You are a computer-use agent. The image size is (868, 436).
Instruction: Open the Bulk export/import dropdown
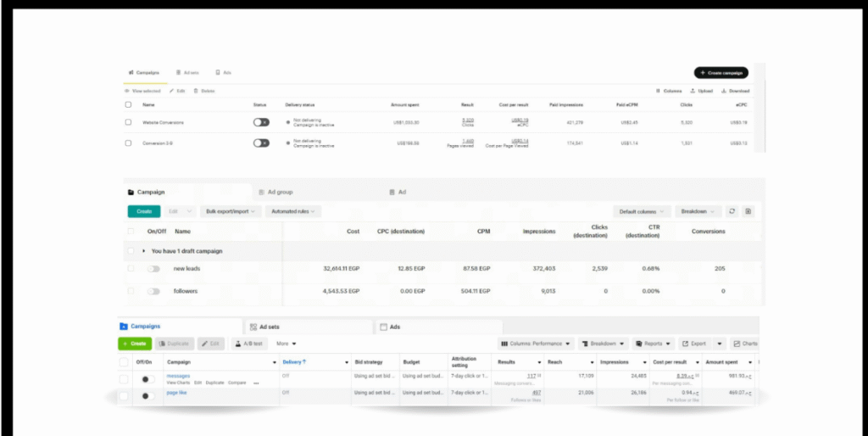tap(230, 211)
